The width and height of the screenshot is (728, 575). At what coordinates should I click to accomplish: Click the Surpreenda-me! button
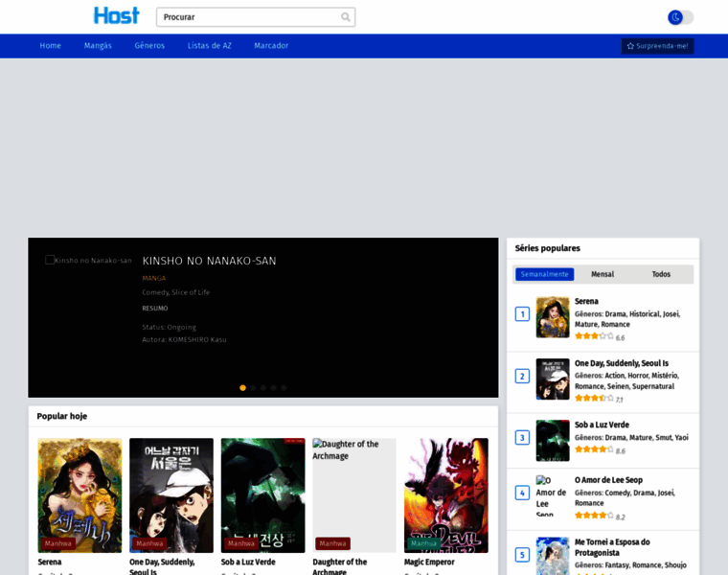pyautogui.click(x=657, y=46)
